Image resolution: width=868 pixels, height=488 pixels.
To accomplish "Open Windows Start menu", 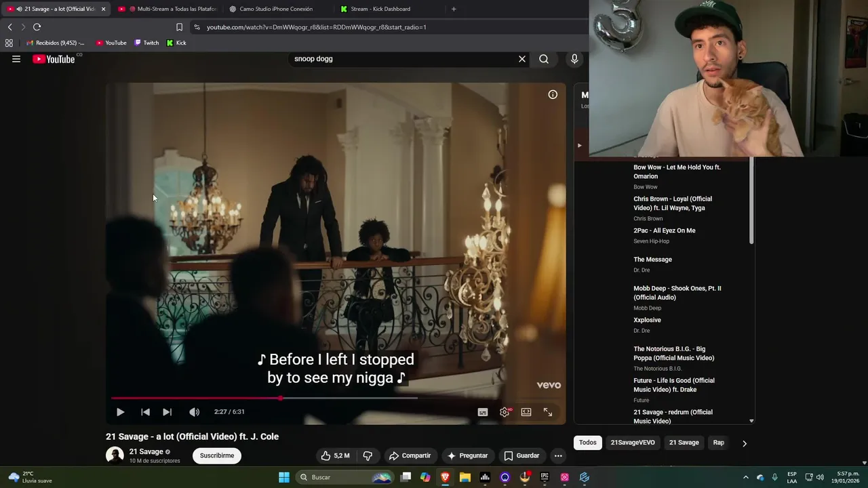I will tap(284, 477).
